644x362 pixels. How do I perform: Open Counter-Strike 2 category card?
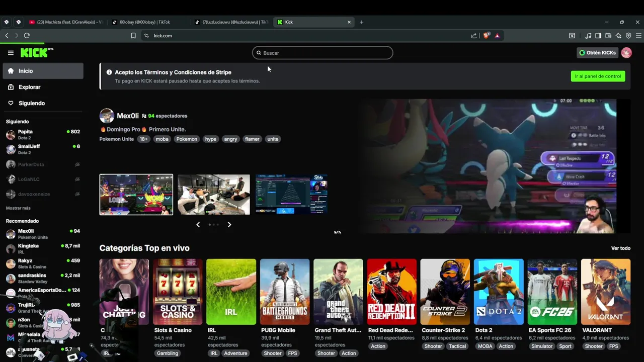tap(445, 292)
